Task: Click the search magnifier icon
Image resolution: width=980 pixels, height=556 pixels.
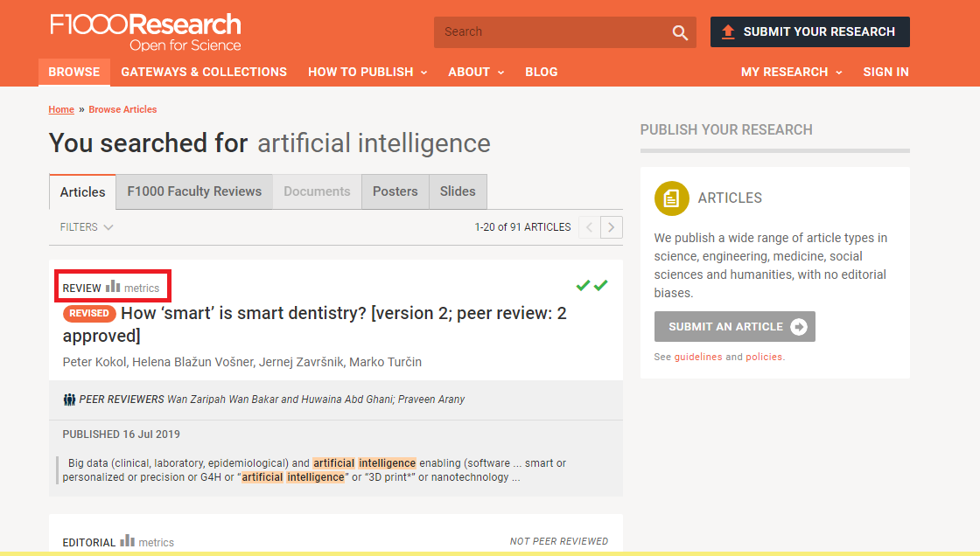Action: [x=680, y=32]
